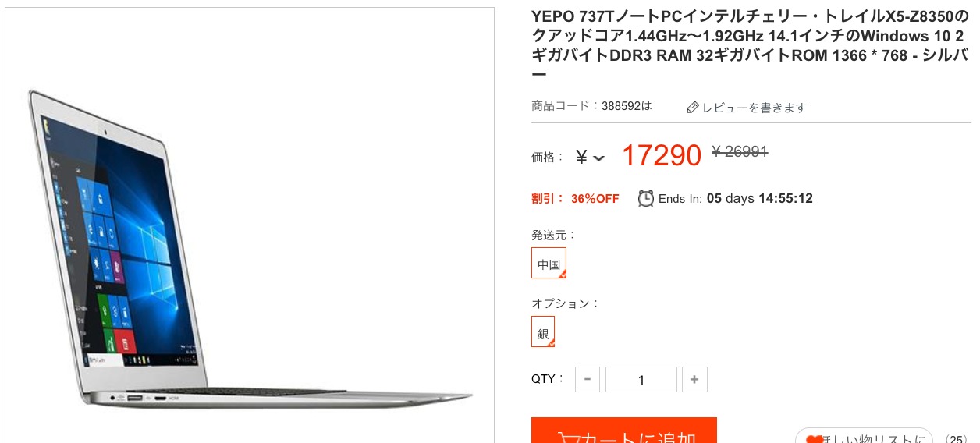This screenshot has height=443, width=980.
Task: Add product to ほしい物リスト wishlist
Action: (x=864, y=435)
